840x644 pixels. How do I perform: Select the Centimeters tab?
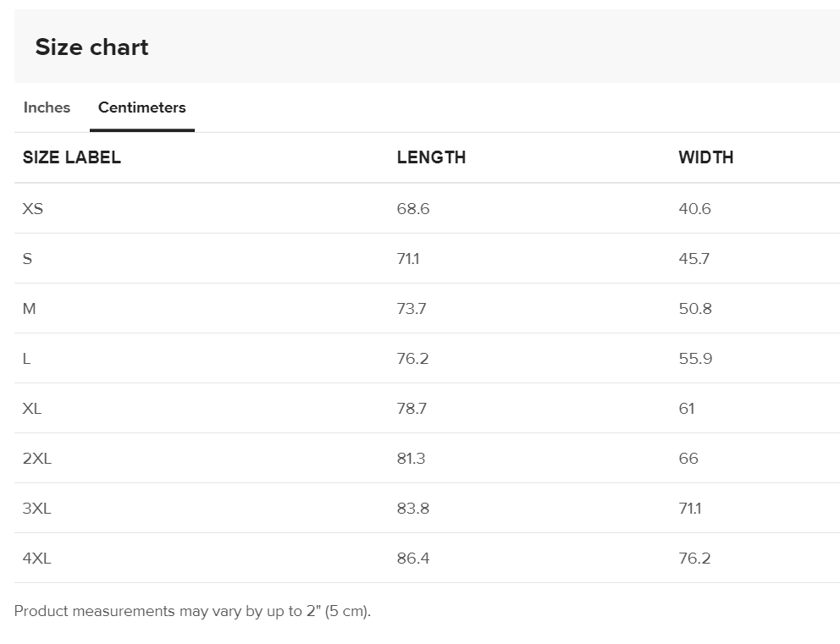coord(141,107)
